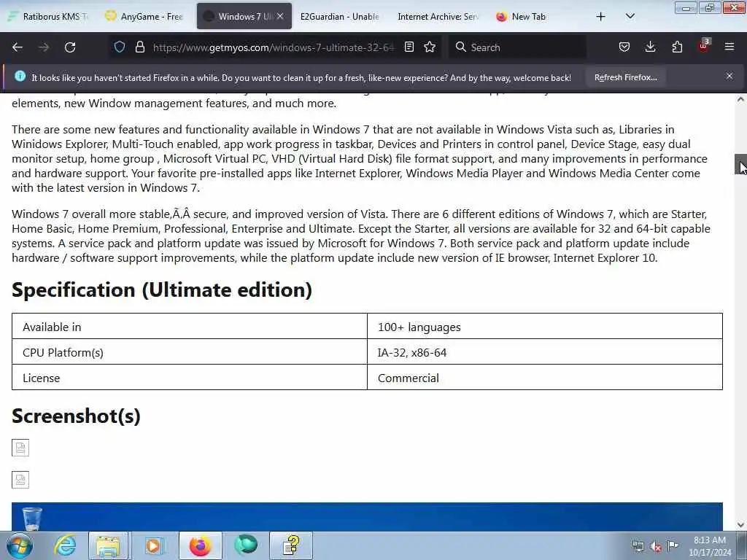This screenshot has height=560, width=747.
Task: Switch to Ratiborus KMS tab
Action: [49, 16]
